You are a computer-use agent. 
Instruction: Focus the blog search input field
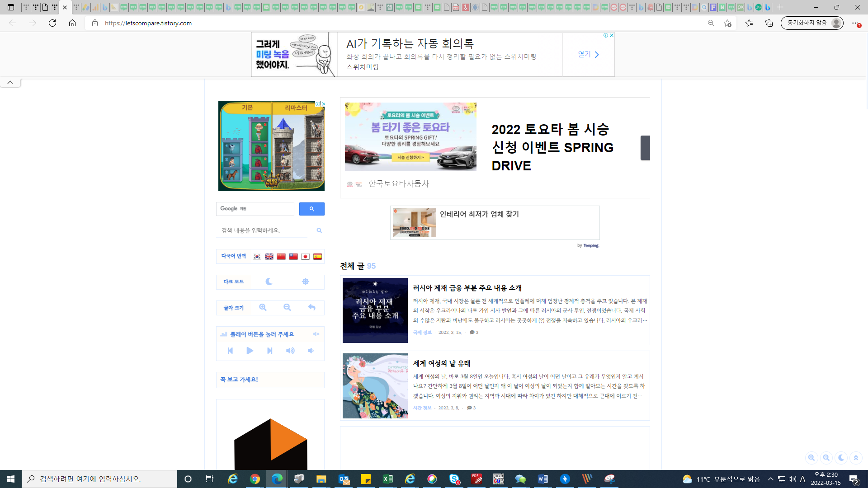pyautogui.click(x=262, y=230)
